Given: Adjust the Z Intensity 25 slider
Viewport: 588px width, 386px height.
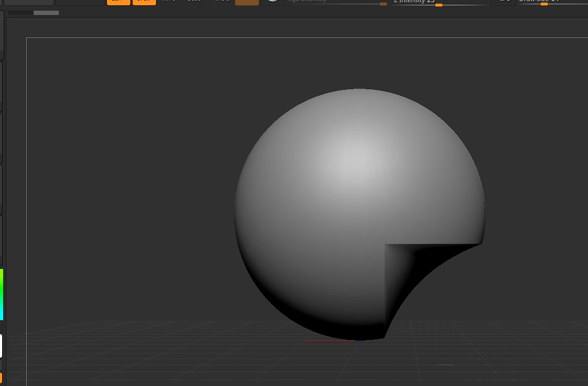Looking at the screenshot, I should (x=438, y=3).
